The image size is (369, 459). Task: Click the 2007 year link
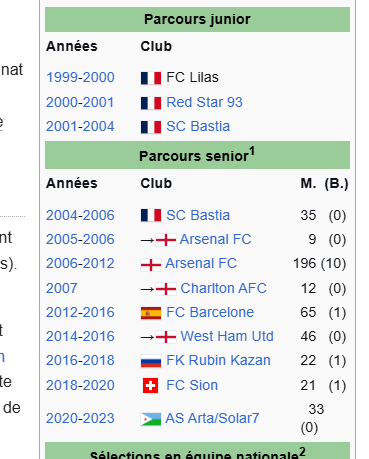pyautogui.click(x=62, y=288)
